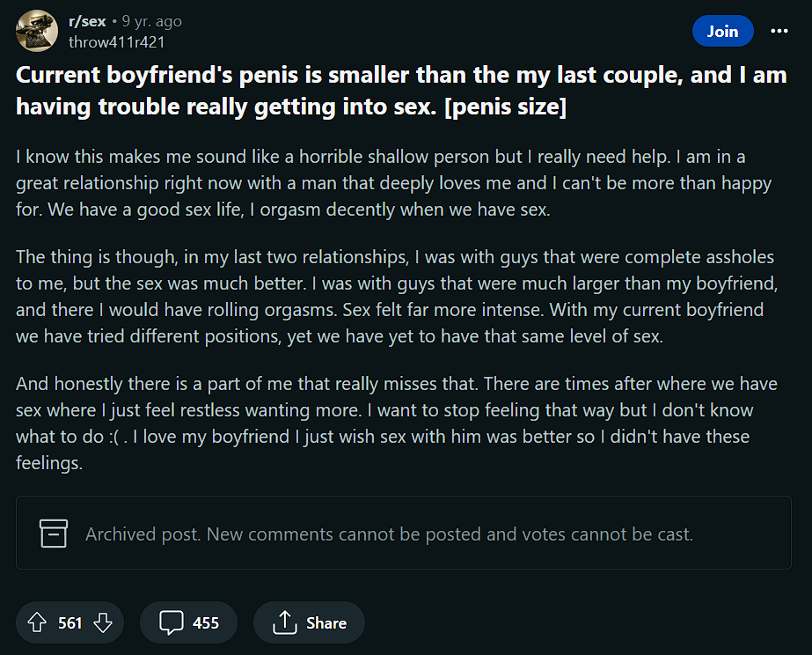Click the second paragraph starting 'The thing is'

[x=397, y=297]
